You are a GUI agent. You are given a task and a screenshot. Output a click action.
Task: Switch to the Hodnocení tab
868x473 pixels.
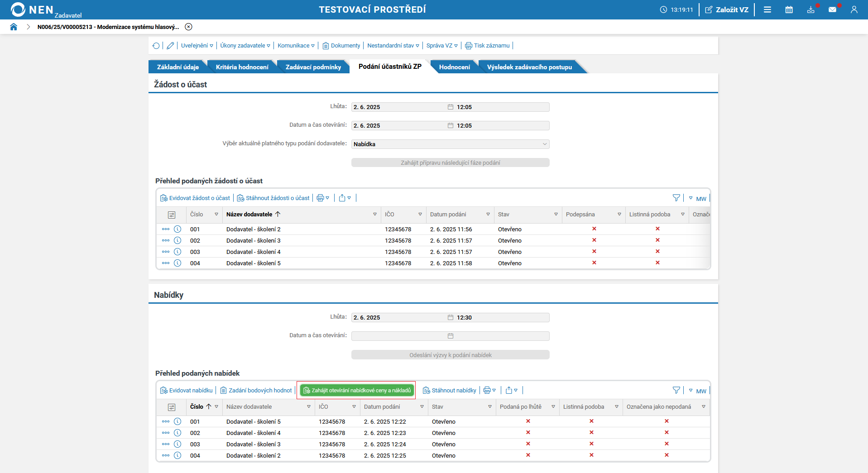(454, 67)
